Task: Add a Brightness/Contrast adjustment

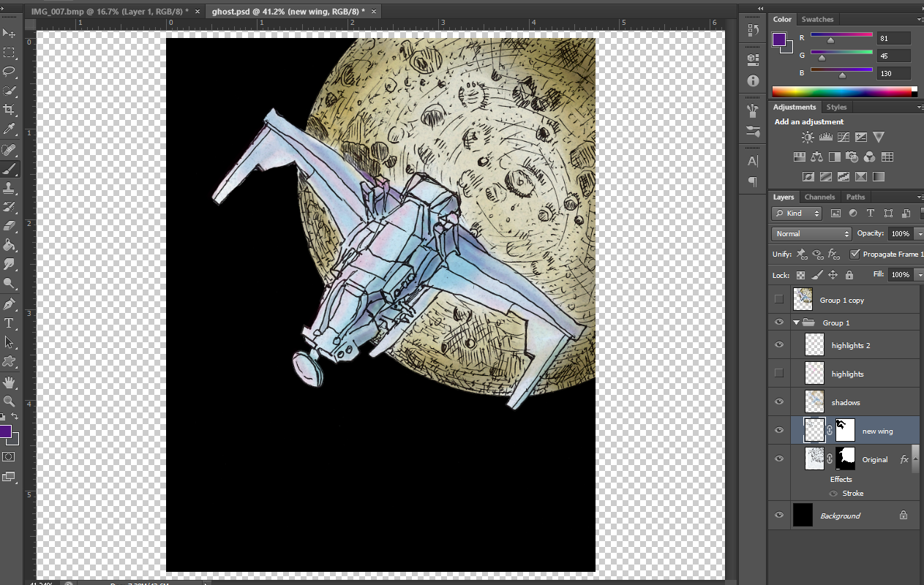Action: tap(808, 137)
